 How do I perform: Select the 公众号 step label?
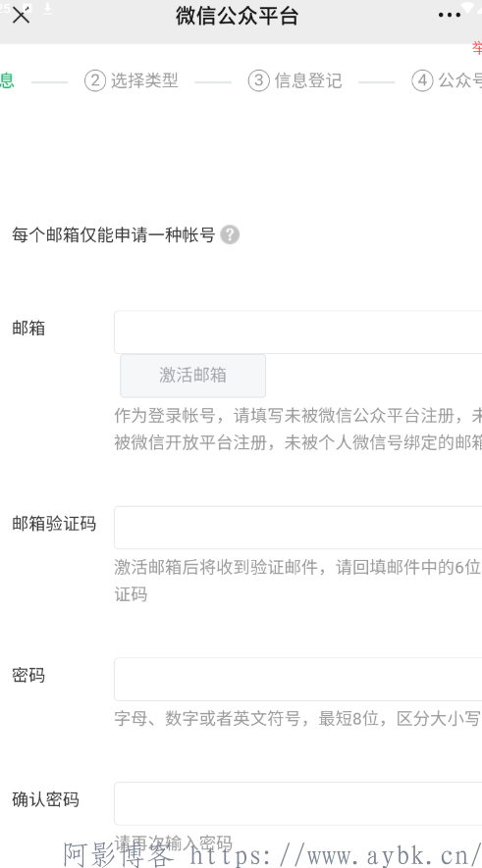click(459, 80)
